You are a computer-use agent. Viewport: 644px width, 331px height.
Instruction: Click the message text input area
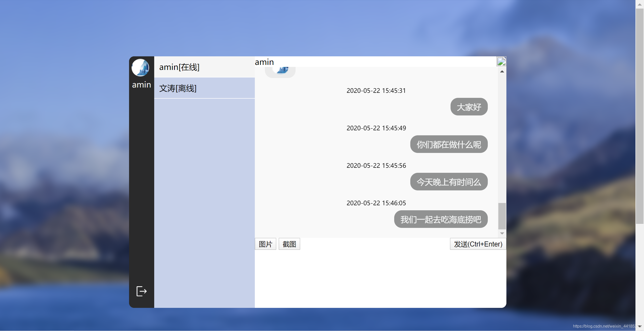tap(380, 278)
